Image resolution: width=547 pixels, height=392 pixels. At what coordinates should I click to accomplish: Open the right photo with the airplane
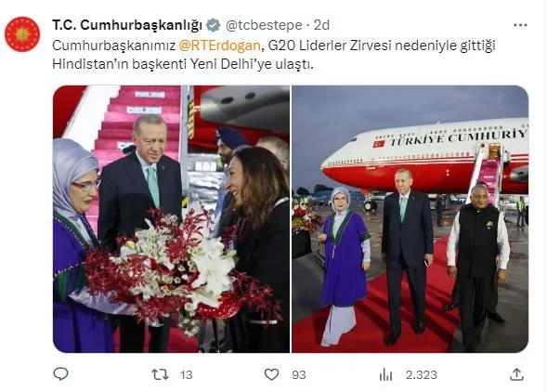click(x=410, y=219)
